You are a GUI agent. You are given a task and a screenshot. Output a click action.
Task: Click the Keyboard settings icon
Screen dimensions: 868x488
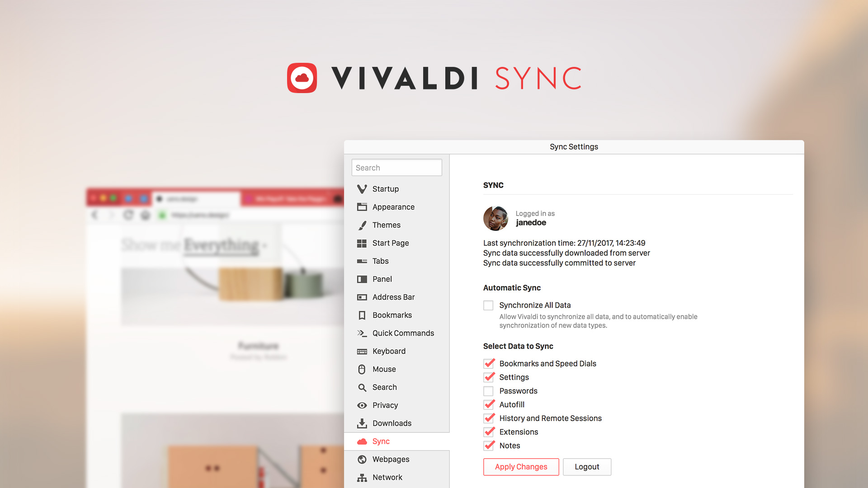tap(362, 351)
